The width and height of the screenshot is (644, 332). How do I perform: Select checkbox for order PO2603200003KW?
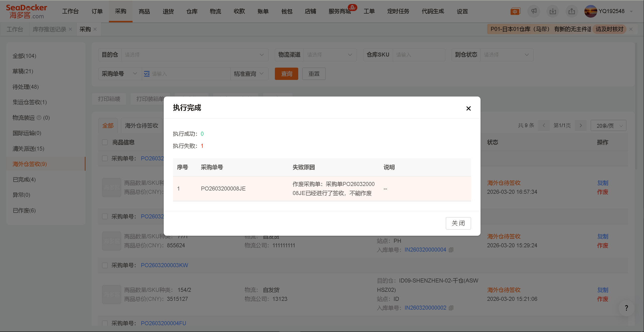click(x=105, y=265)
